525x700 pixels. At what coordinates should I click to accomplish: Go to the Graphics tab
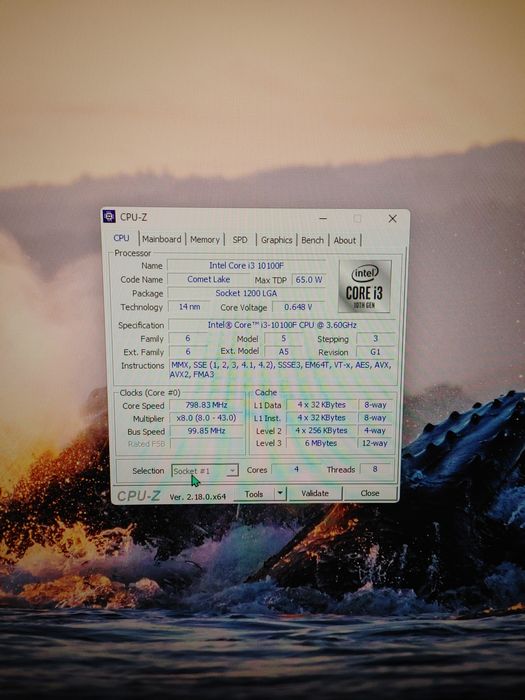click(276, 240)
